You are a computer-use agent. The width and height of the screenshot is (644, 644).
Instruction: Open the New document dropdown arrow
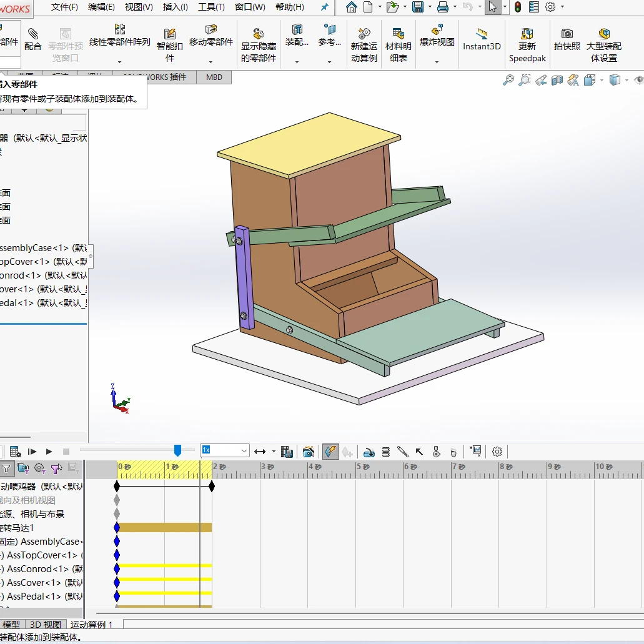[x=380, y=7]
